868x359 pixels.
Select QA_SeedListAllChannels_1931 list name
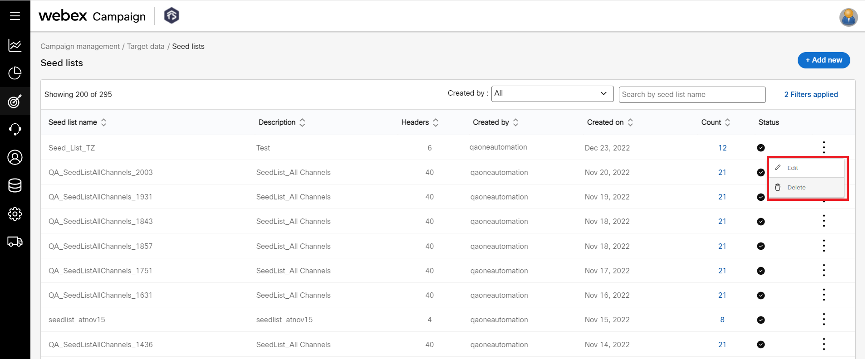[x=100, y=197]
